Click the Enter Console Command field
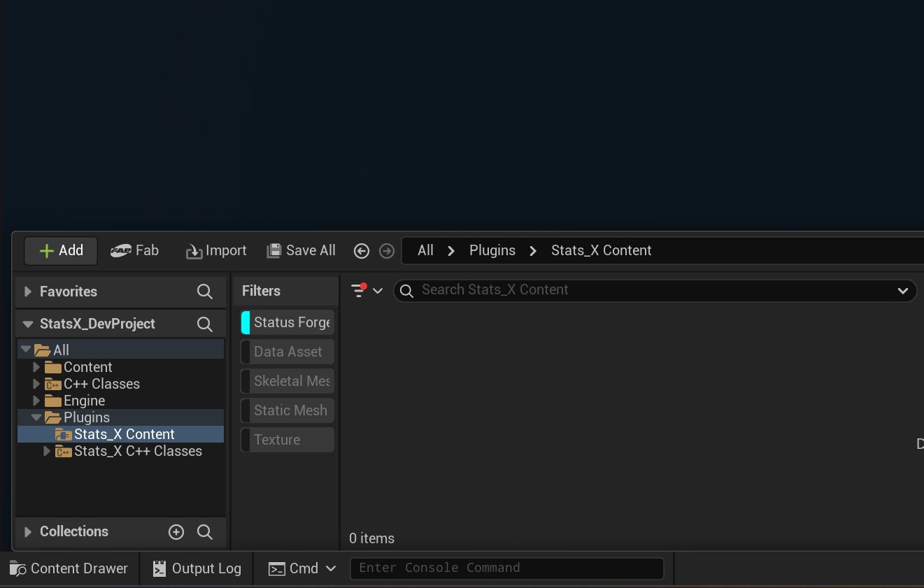The width and height of the screenshot is (924, 588). (506, 568)
